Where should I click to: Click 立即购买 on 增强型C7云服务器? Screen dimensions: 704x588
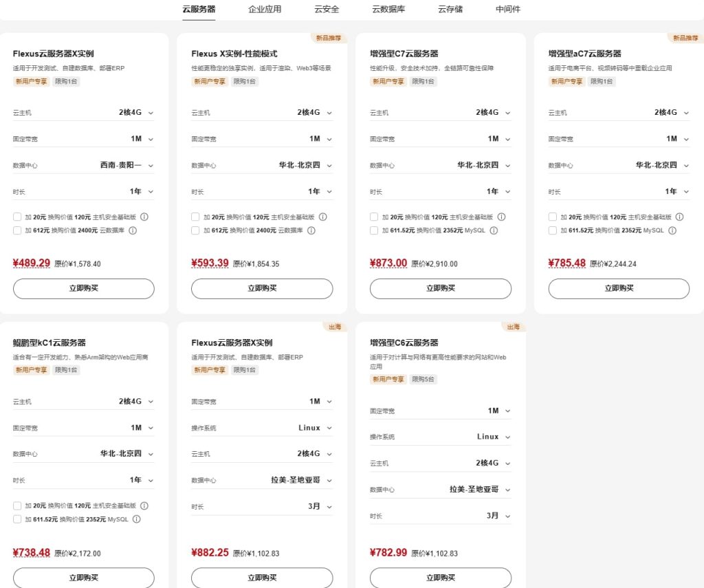tap(440, 288)
